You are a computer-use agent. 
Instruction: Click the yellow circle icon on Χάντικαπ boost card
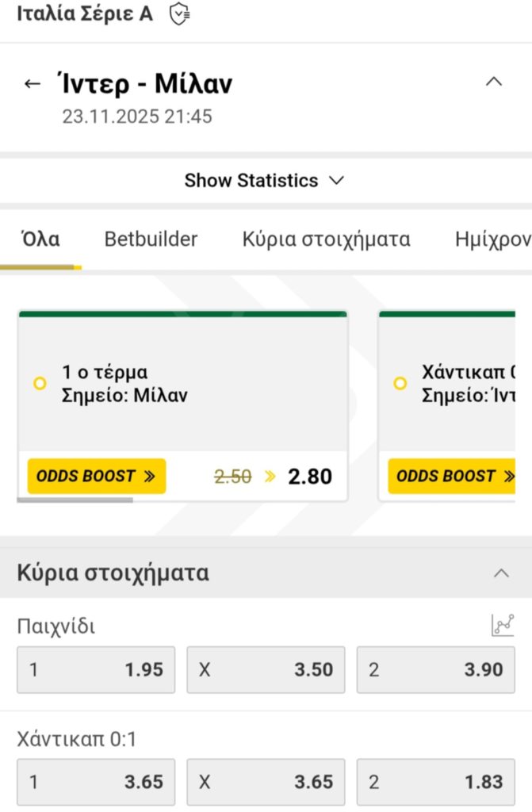[400, 384]
